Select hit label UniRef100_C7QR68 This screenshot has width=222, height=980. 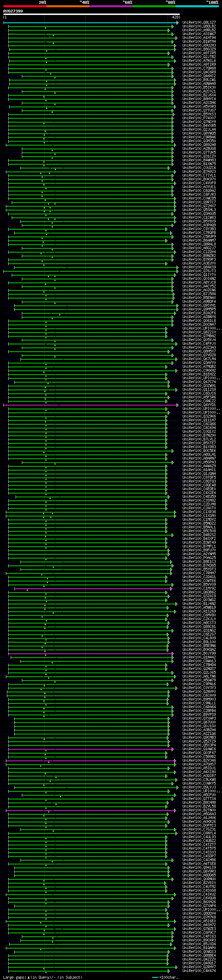coord(199,68)
